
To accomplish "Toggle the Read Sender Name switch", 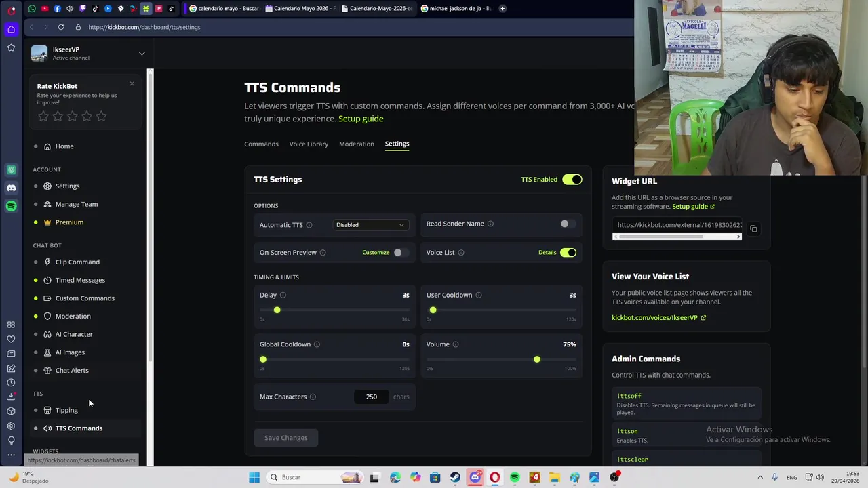I will tap(568, 224).
